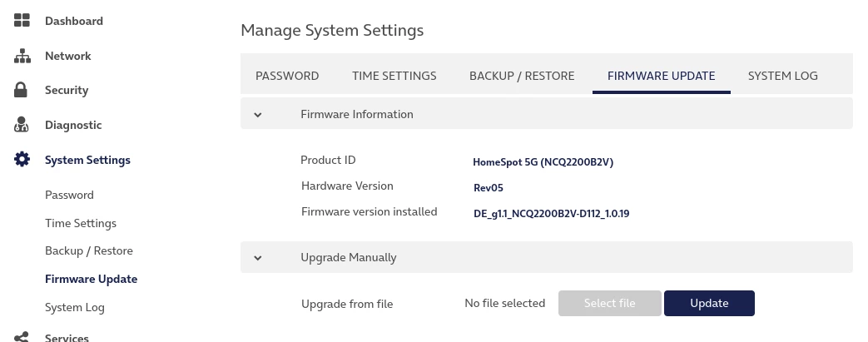This screenshot has width=868, height=342.
Task: Go to the BACKUP / RESTORE tab
Action: [522, 76]
